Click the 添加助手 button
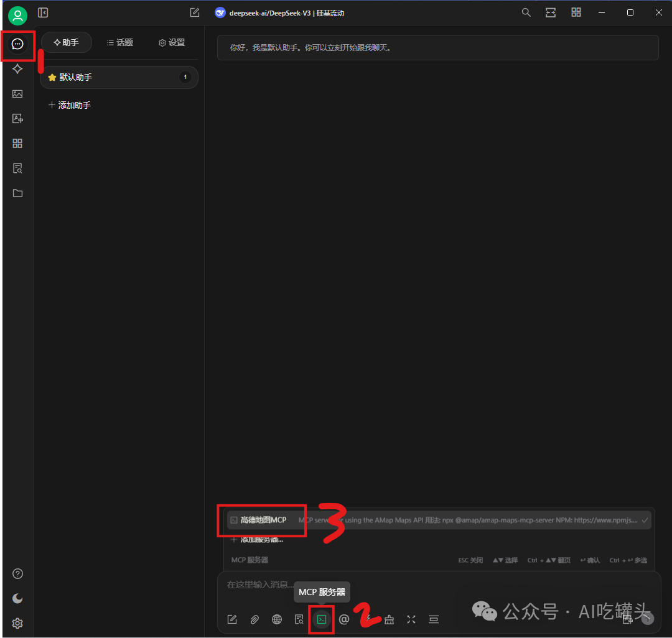The width and height of the screenshot is (672, 638). 70,105
